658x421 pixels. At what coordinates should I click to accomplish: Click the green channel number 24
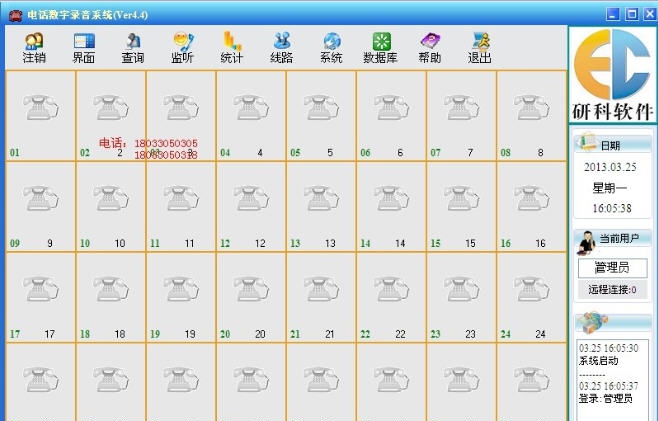coord(506,335)
